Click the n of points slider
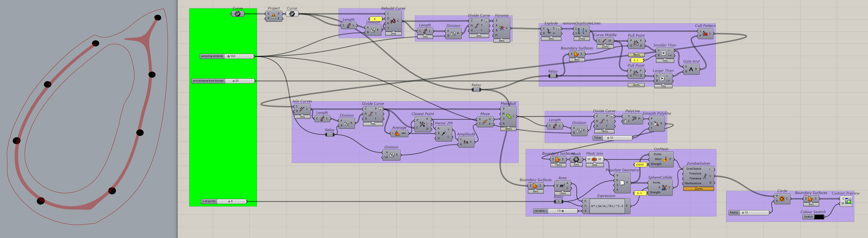This screenshot has height=238, width=868. click(x=224, y=201)
